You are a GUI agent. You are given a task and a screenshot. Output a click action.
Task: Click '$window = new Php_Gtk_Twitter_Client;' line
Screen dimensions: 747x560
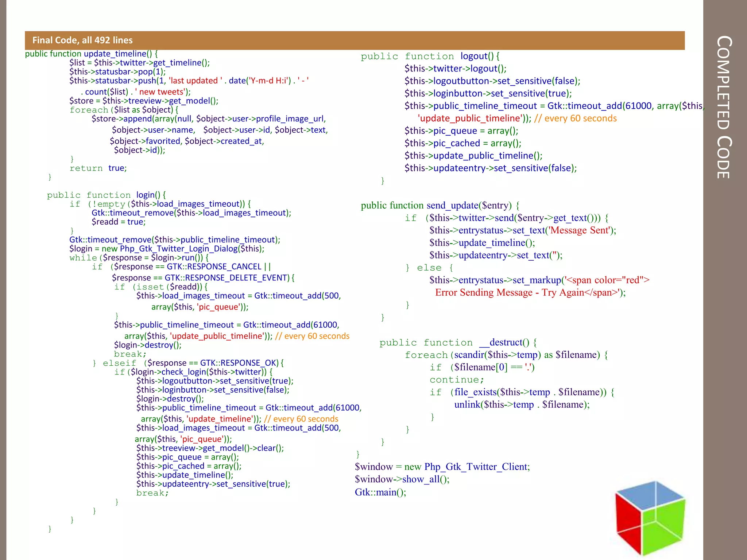pos(442,467)
